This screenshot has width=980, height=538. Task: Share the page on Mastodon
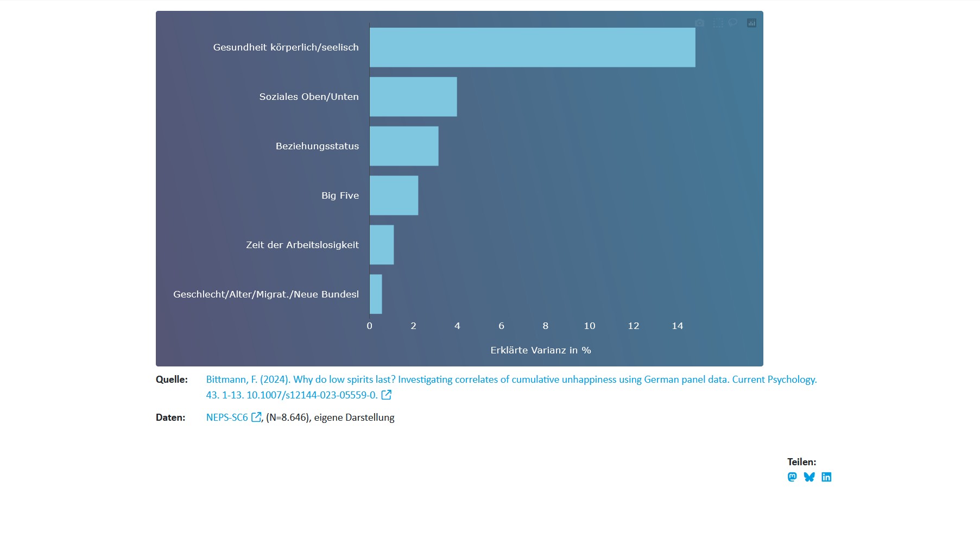792,477
